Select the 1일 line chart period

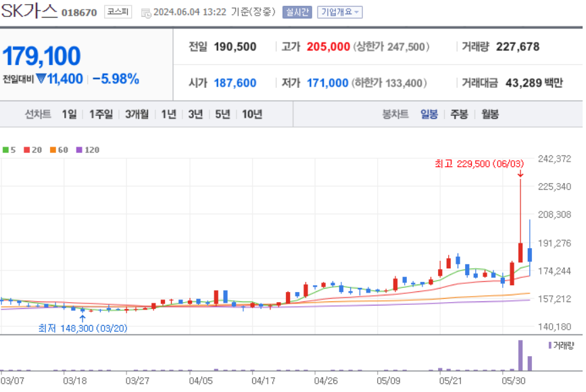(69, 114)
